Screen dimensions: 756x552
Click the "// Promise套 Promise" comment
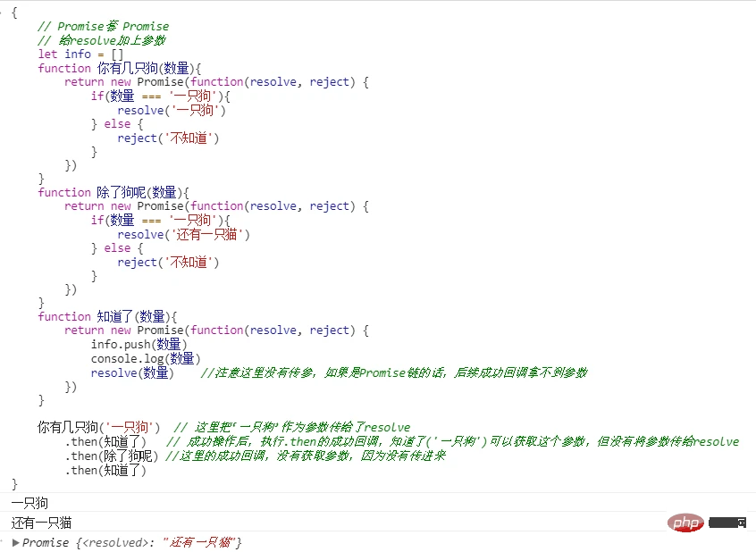pos(104,26)
